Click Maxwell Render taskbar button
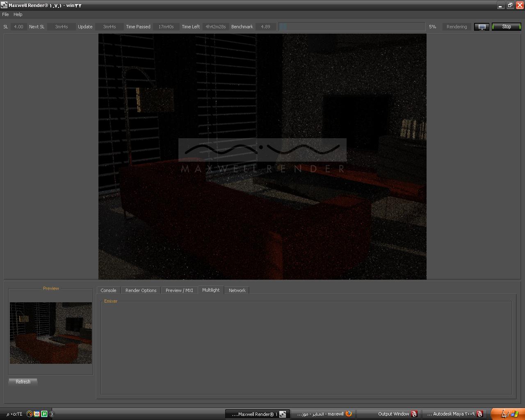This screenshot has height=420, width=525. tap(258, 414)
